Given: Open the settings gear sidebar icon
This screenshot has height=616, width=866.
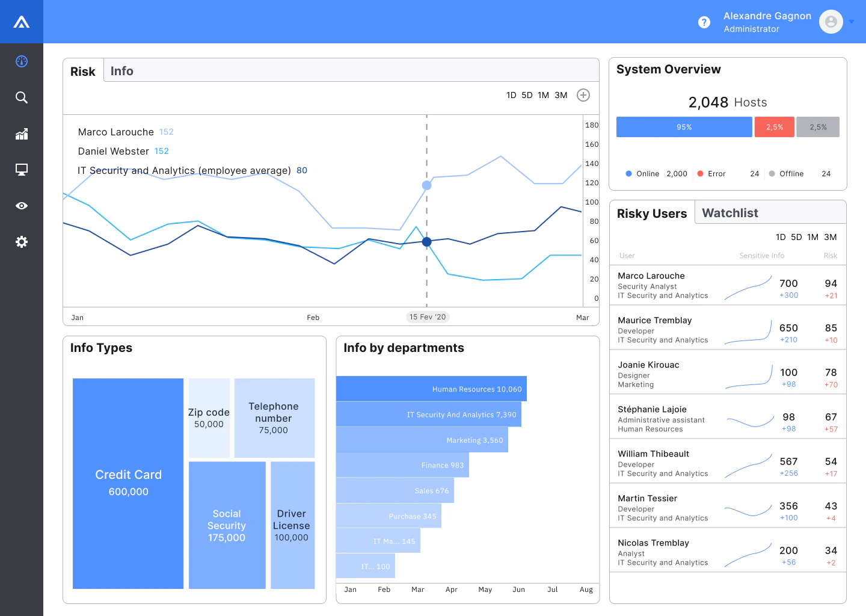Looking at the screenshot, I should pos(22,242).
